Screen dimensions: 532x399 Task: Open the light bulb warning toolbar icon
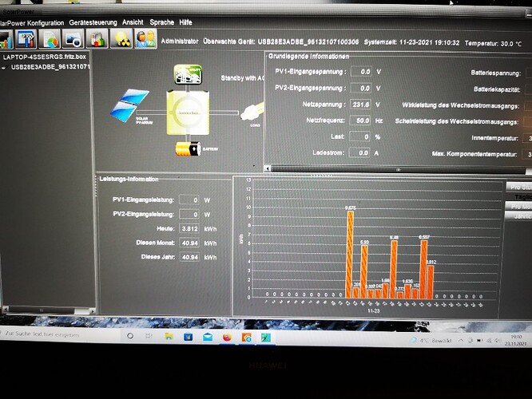121,39
